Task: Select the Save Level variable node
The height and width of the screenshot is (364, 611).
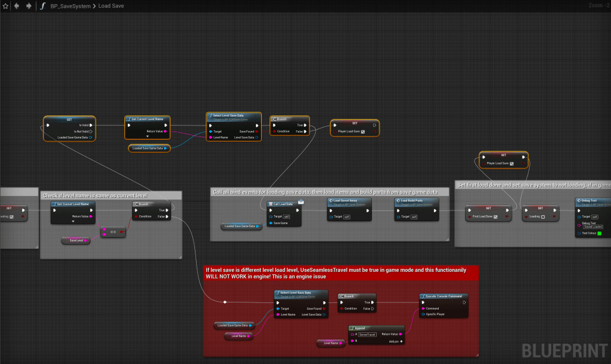Action: [x=77, y=240]
